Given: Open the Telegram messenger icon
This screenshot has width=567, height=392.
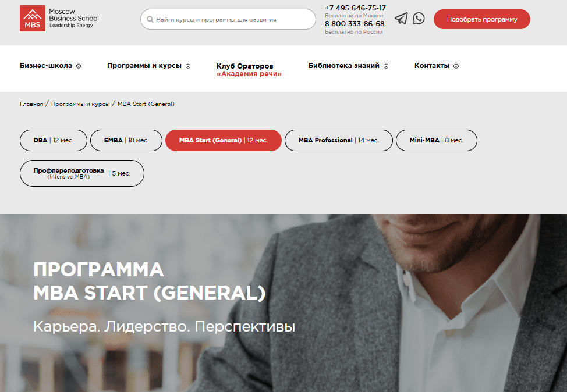Looking at the screenshot, I should click(x=401, y=19).
